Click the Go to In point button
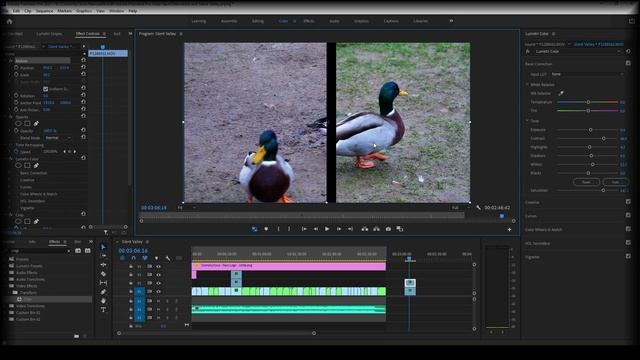The image size is (640, 360). click(x=304, y=229)
